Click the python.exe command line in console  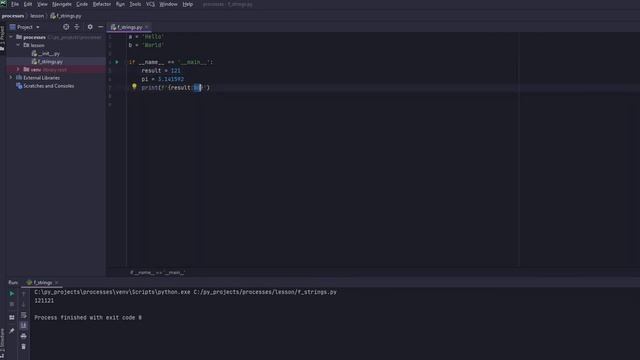[186, 292]
